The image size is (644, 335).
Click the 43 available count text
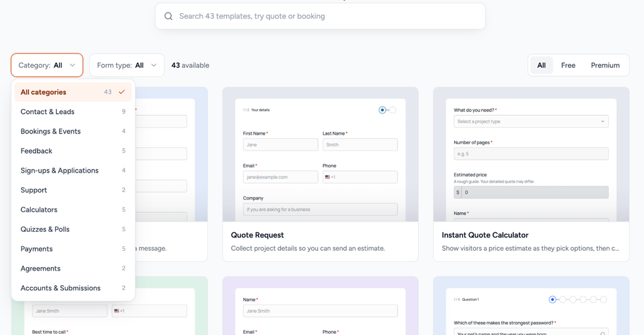click(x=190, y=65)
